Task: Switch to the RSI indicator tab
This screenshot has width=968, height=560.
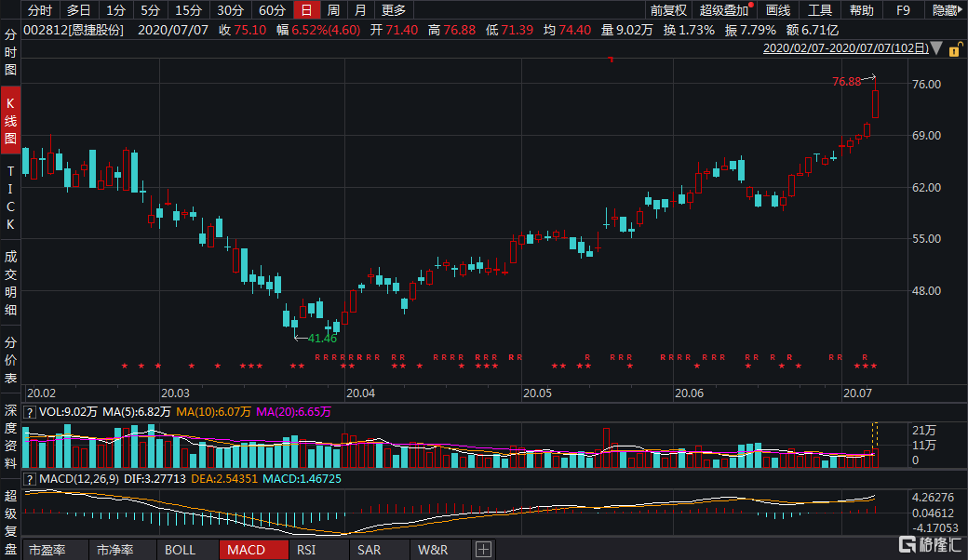Action: 306,549
